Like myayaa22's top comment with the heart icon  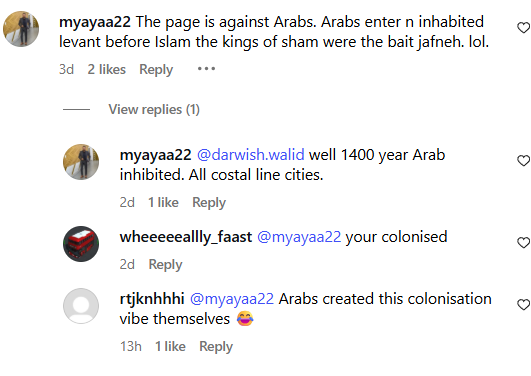(524, 27)
